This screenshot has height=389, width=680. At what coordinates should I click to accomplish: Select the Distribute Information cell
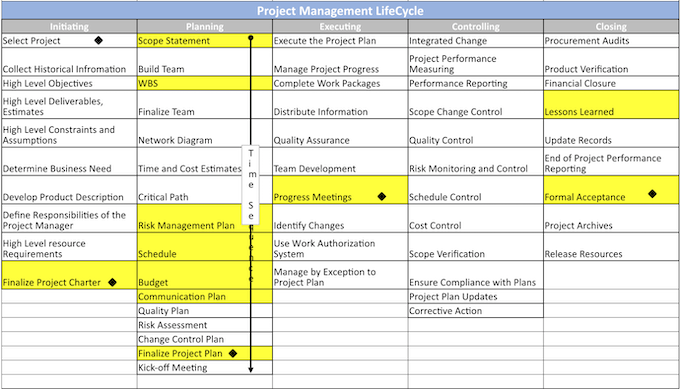pos(340,105)
